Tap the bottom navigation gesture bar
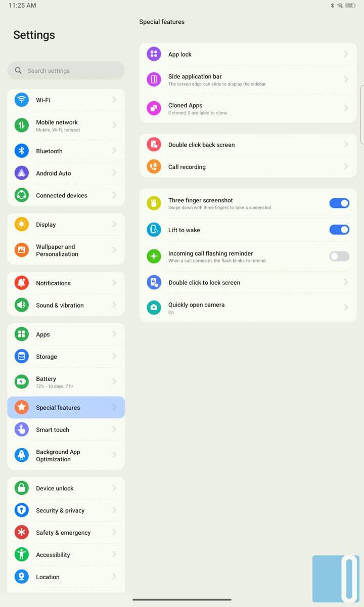This screenshot has height=607, width=364. pyautogui.click(x=182, y=600)
